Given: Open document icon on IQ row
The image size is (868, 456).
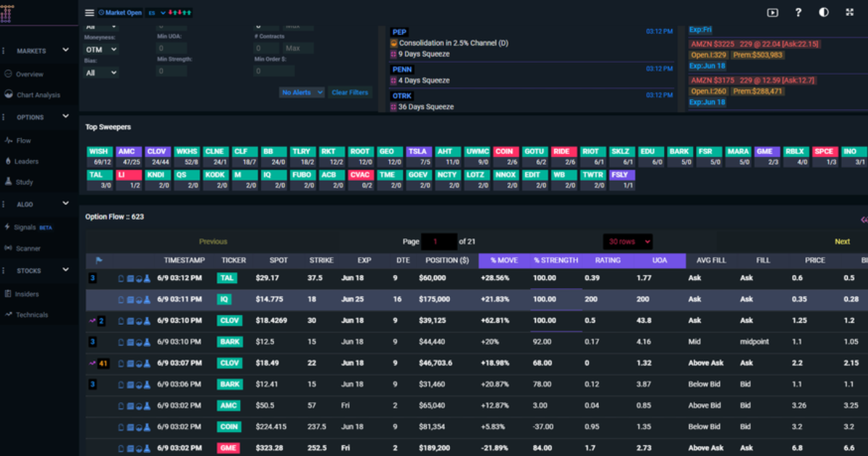Looking at the screenshot, I should 121,299.
